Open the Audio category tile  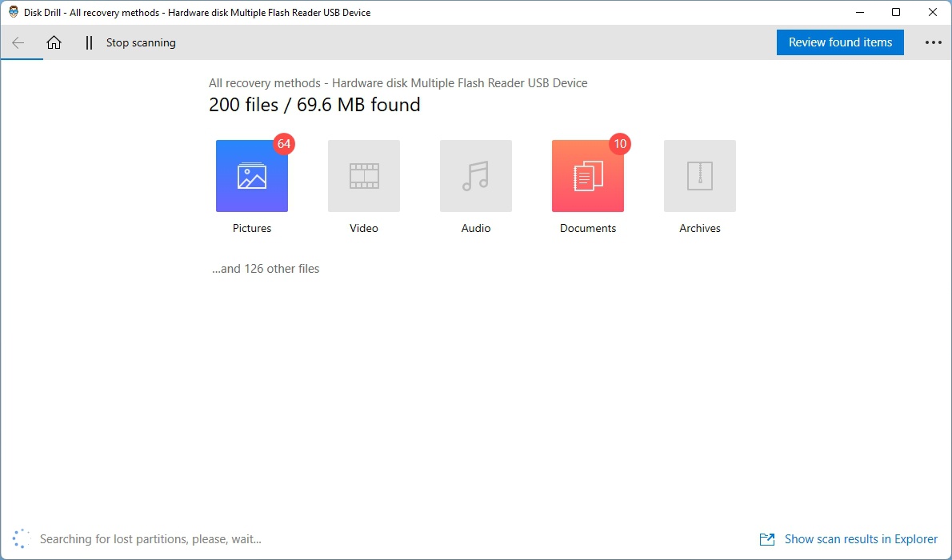[476, 176]
